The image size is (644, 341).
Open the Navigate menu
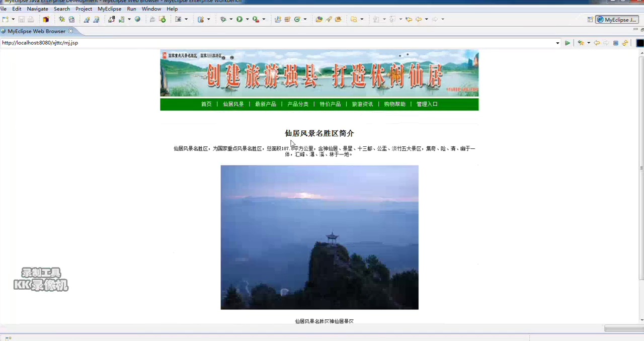pos(37,9)
